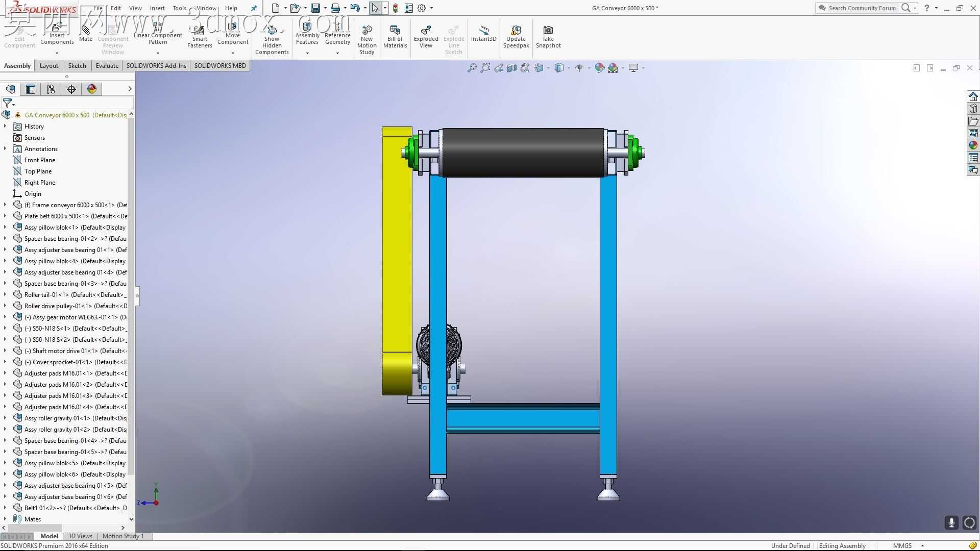
Task: Expand Frame conveyor 6000 x 500 component
Action: coord(5,205)
